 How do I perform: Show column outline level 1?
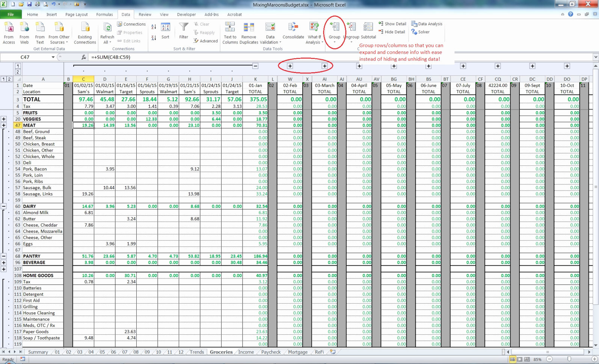18,66
